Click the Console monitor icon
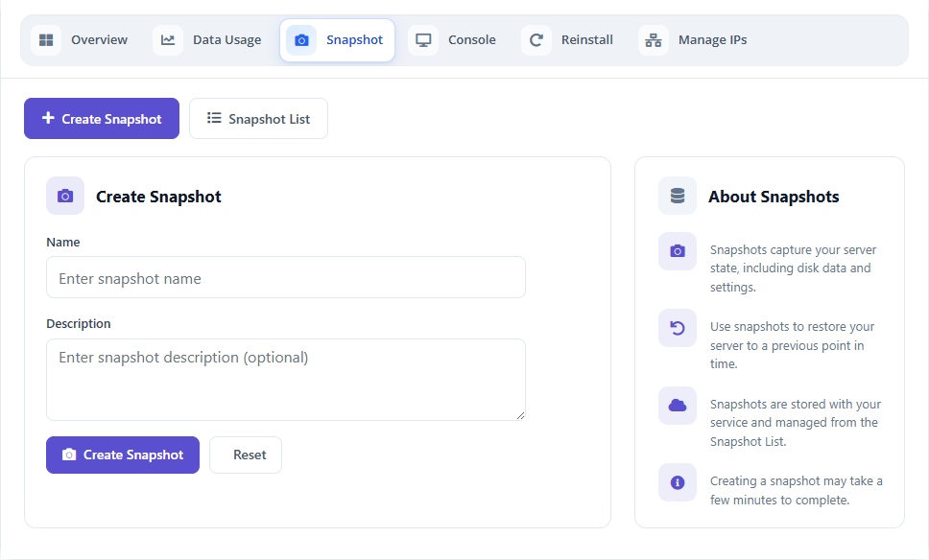 [x=423, y=40]
